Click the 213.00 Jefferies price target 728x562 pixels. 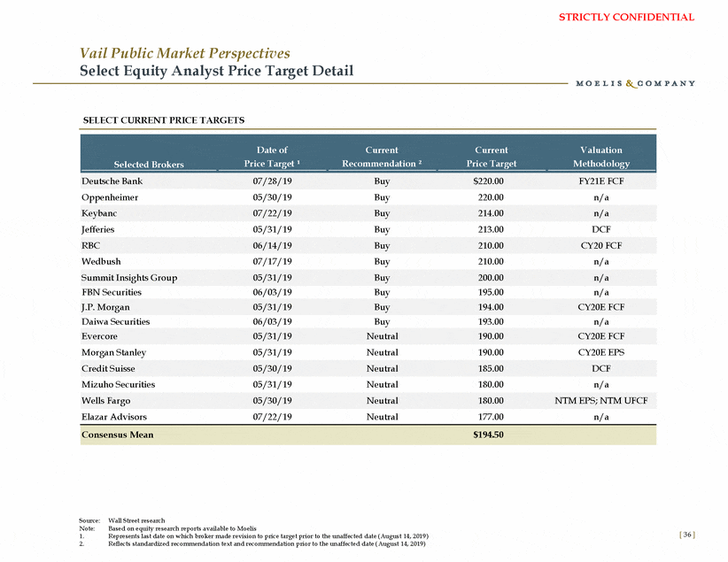click(x=491, y=229)
